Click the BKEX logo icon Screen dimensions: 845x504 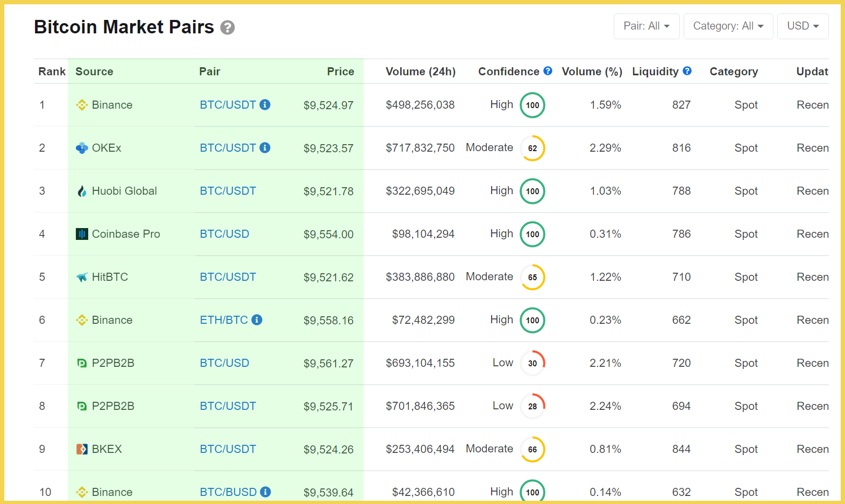click(82, 449)
